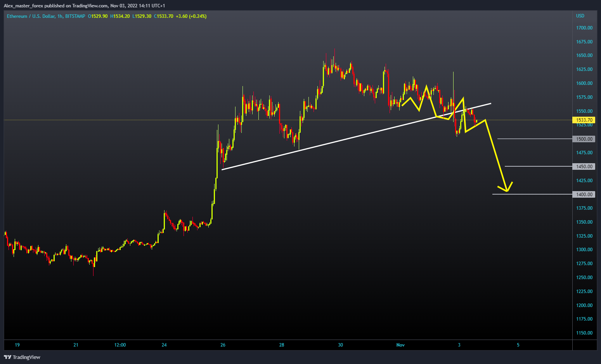Click the +3.60 (+0.24%) change value
The width and height of the screenshot is (601, 364).
click(191, 16)
